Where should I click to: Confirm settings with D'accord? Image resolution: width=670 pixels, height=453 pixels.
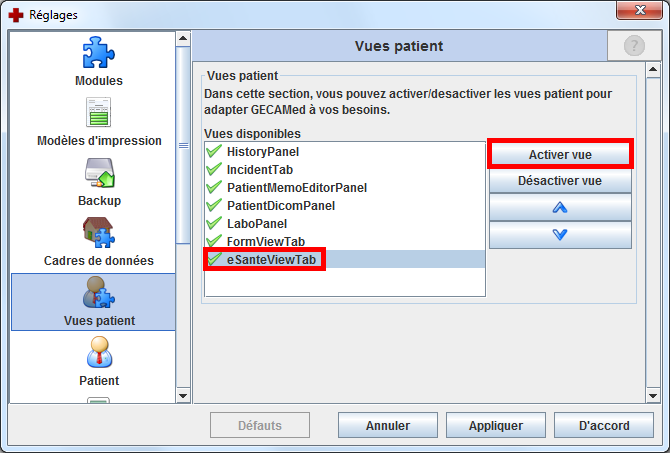coord(603,425)
